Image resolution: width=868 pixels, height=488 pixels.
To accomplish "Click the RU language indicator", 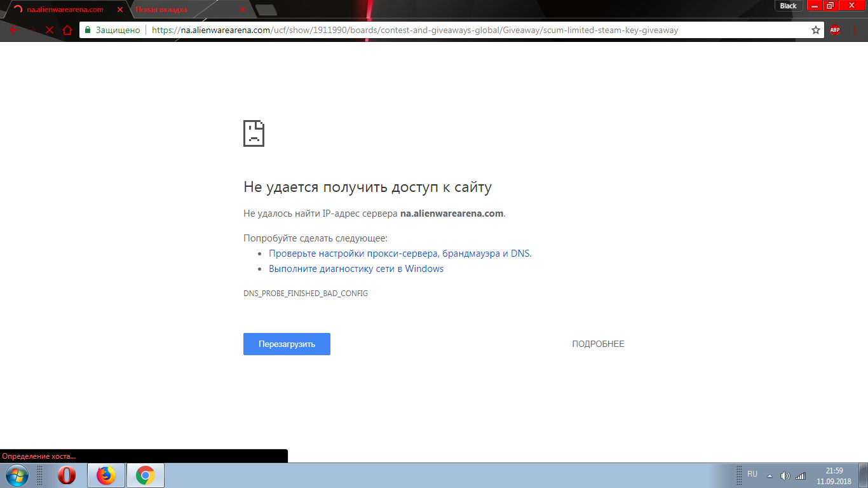I will pos(752,474).
